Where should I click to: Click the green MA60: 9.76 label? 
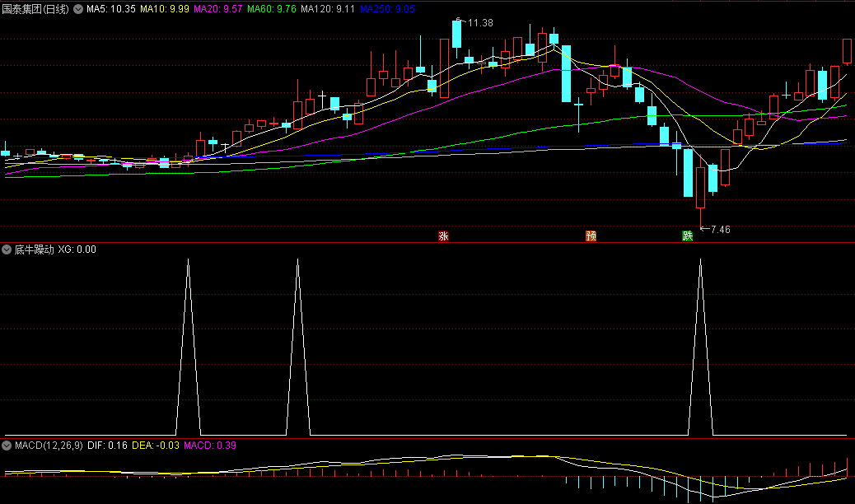pos(273,9)
